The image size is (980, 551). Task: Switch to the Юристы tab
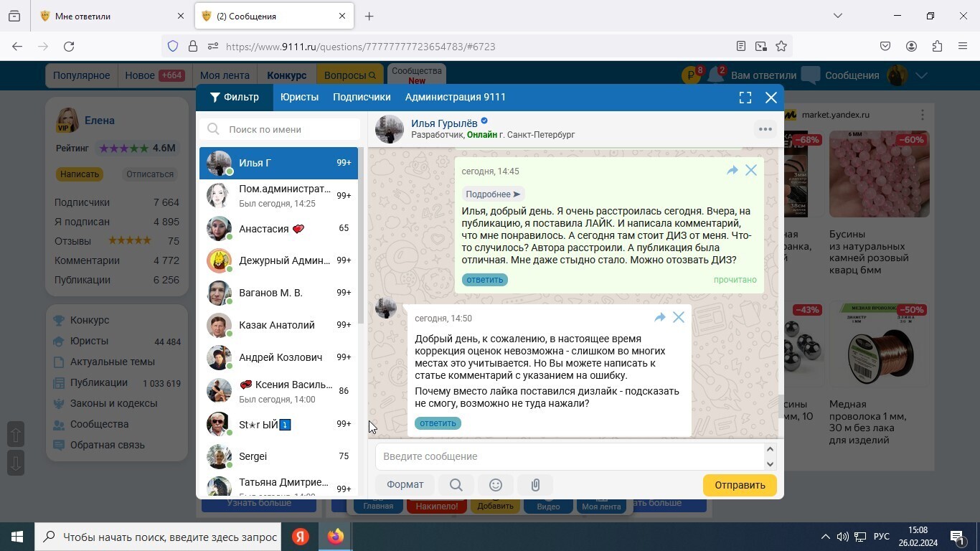coord(299,98)
